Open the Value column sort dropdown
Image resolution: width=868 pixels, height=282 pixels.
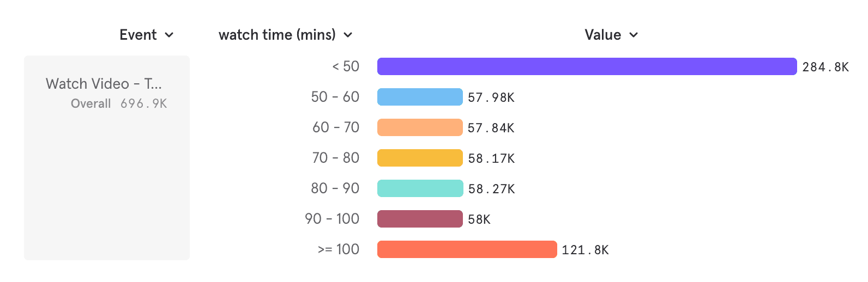(611, 35)
